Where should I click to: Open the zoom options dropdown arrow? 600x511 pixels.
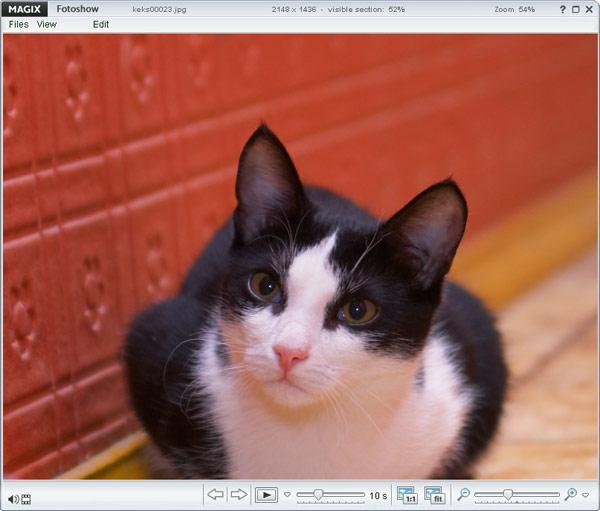[585, 495]
